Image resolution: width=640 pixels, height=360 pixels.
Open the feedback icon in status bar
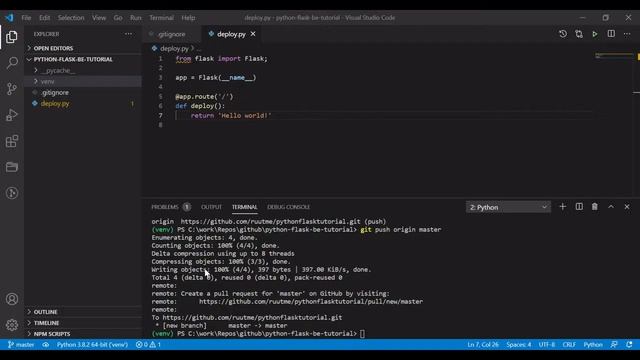click(614, 344)
